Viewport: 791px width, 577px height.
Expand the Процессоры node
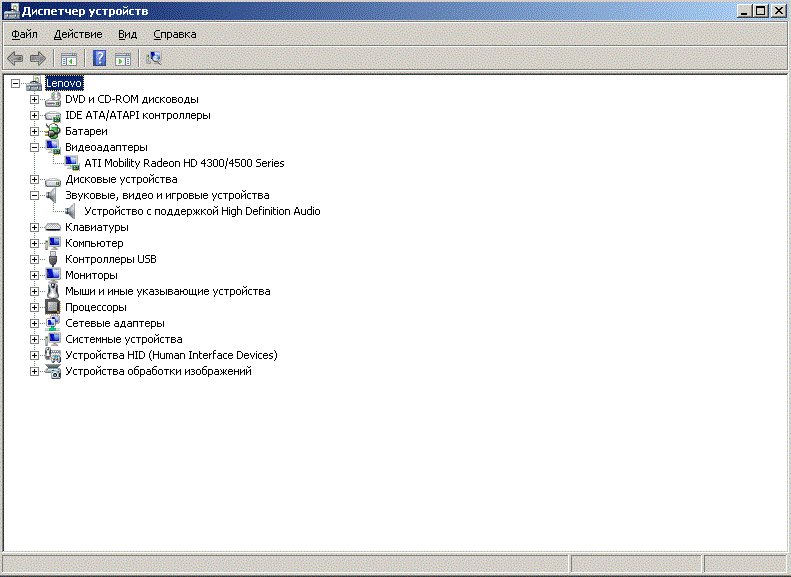(x=34, y=307)
